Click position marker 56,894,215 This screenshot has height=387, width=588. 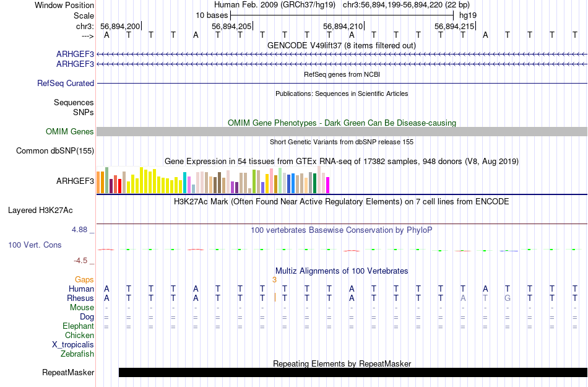pos(454,26)
